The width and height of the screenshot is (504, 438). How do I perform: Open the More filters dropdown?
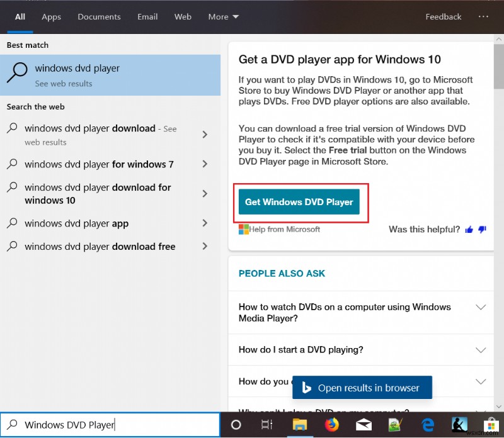point(223,17)
